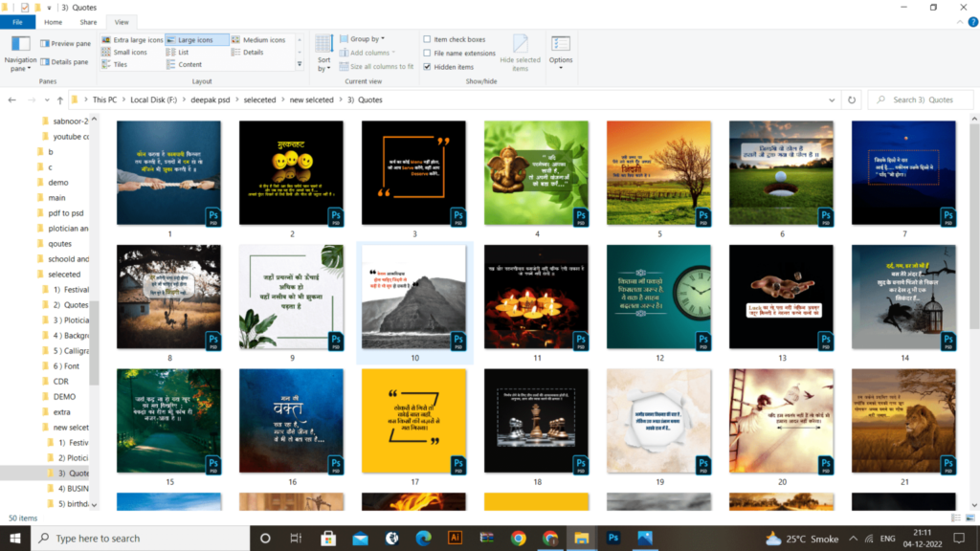Switch layout to Medium icons
The height and width of the screenshot is (551, 980).
258,40
